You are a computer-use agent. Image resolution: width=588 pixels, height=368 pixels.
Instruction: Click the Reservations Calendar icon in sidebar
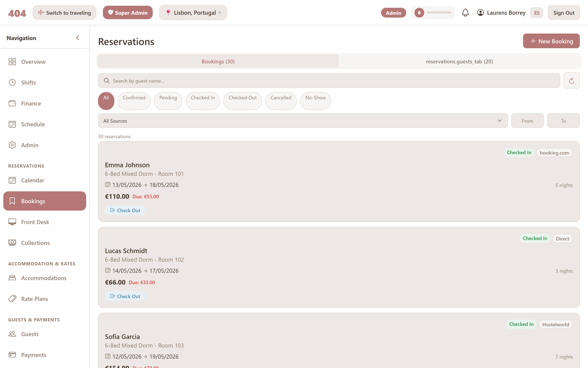[12, 180]
